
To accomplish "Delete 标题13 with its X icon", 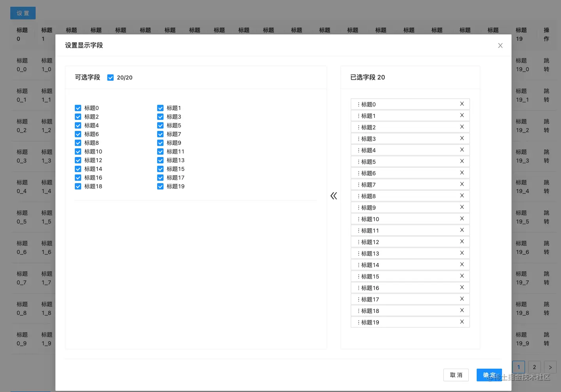I will click(x=462, y=253).
